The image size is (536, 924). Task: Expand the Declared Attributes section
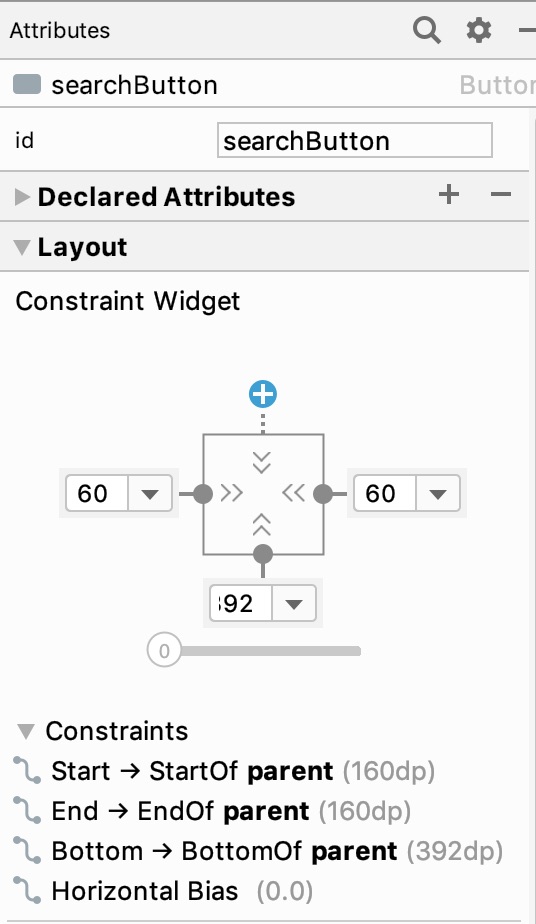(x=22, y=197)
